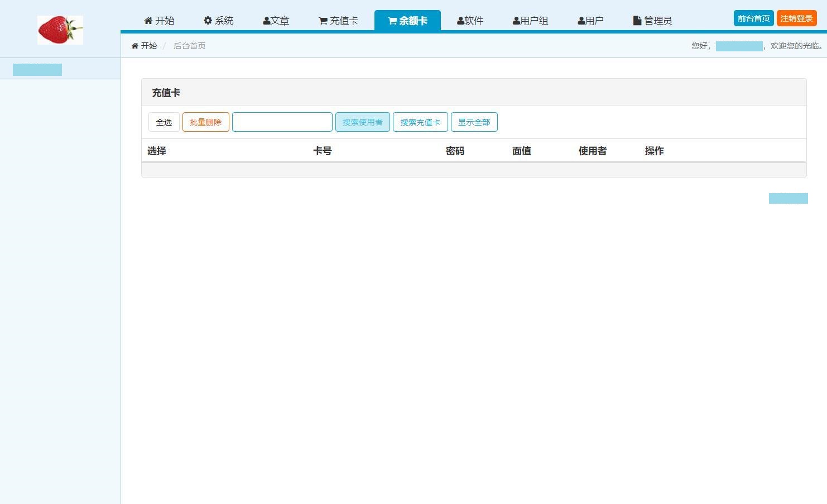Click the 搜索充值卡 search button
The width and height of the screenshot is (827, 504).
pos(420,122)
